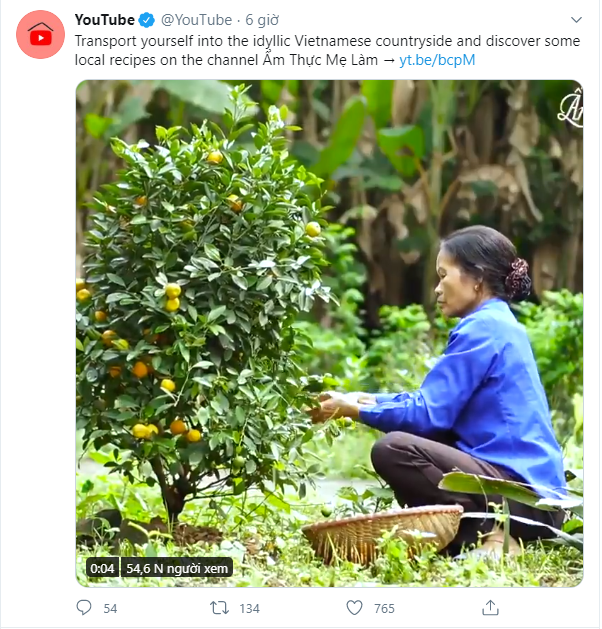Image resolution: width=602 pixels, height=629 pixels.
Task: Open the reply speech bubble icon
Action: 84,607
